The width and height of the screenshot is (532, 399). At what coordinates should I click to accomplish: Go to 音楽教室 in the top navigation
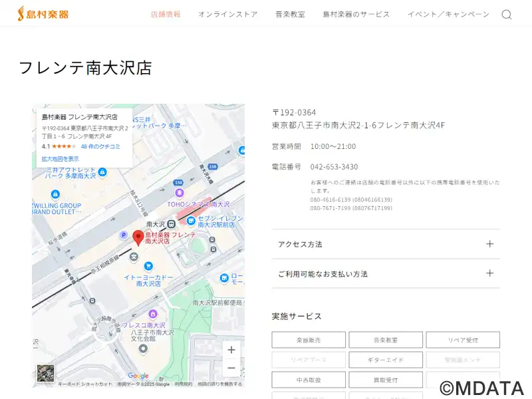[290, 14]
